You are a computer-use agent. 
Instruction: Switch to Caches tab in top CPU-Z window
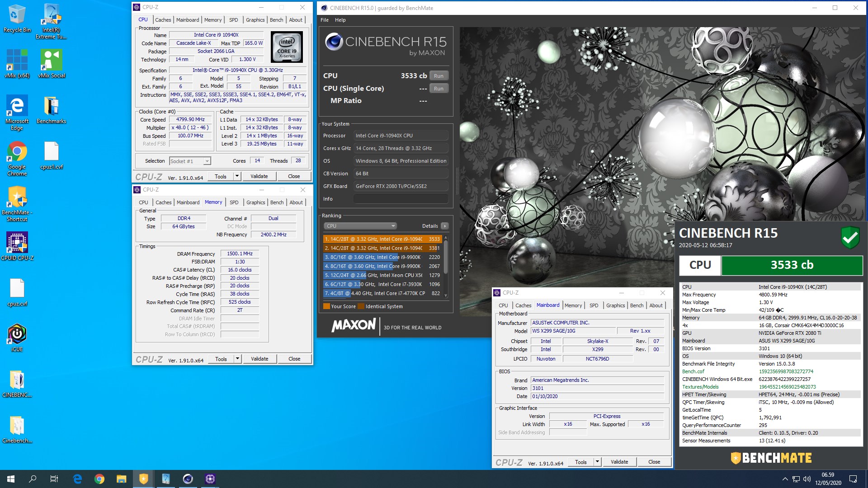[x=163, y=20]
